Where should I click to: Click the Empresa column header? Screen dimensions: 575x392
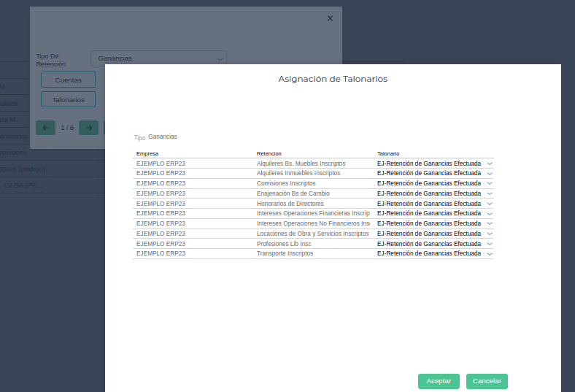[x=147, y=153]
